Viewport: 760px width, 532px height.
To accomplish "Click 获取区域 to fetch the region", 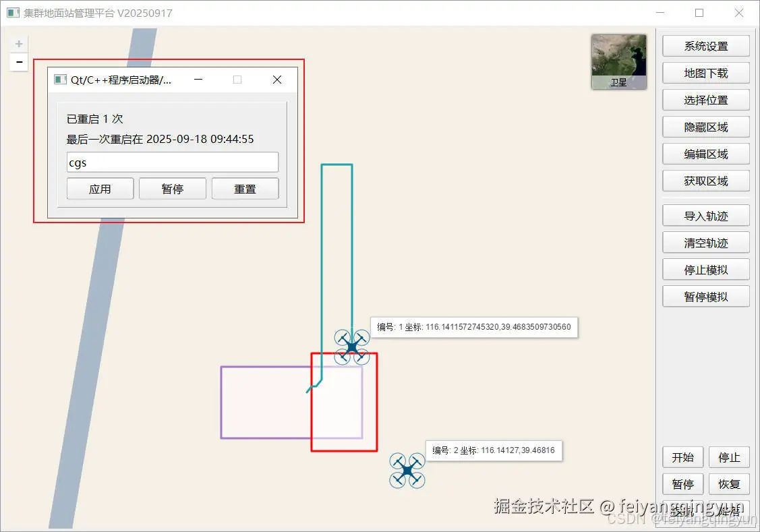I will click(706, 181).
